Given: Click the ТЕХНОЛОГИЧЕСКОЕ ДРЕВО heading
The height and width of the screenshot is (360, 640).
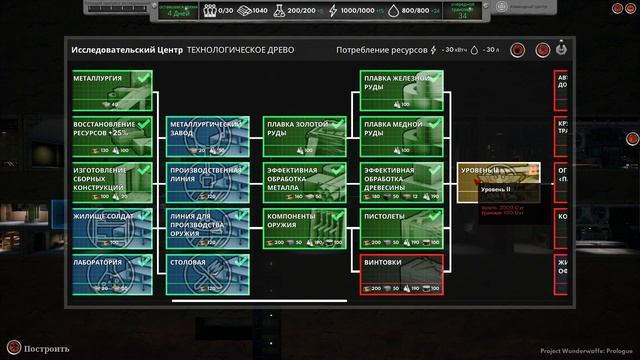Looking at the screenshot, I should [240, 50].
